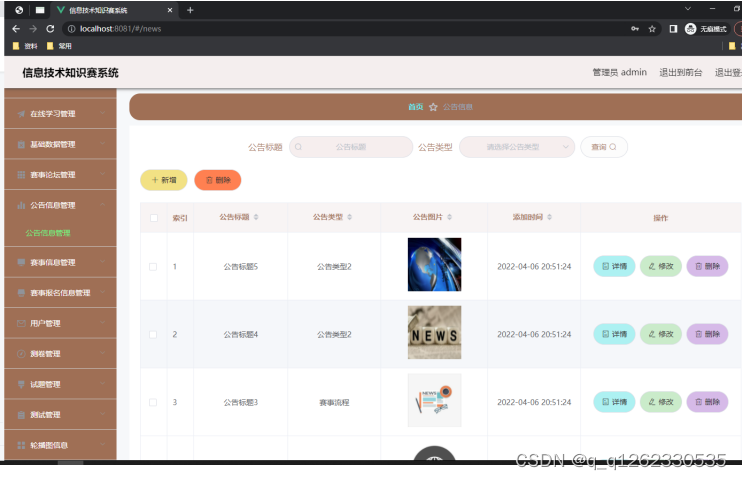
Task: Open the globe thumbnail for 公告标题5
Action: click(434, 264)
